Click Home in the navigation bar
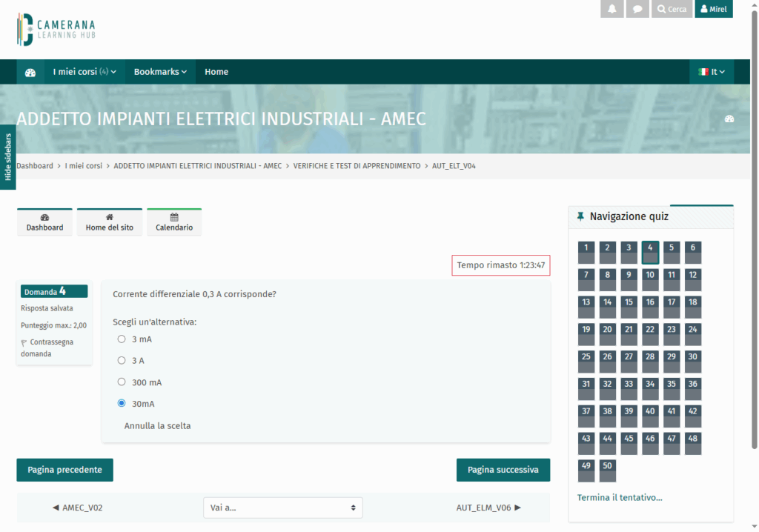 click(216, 72)
